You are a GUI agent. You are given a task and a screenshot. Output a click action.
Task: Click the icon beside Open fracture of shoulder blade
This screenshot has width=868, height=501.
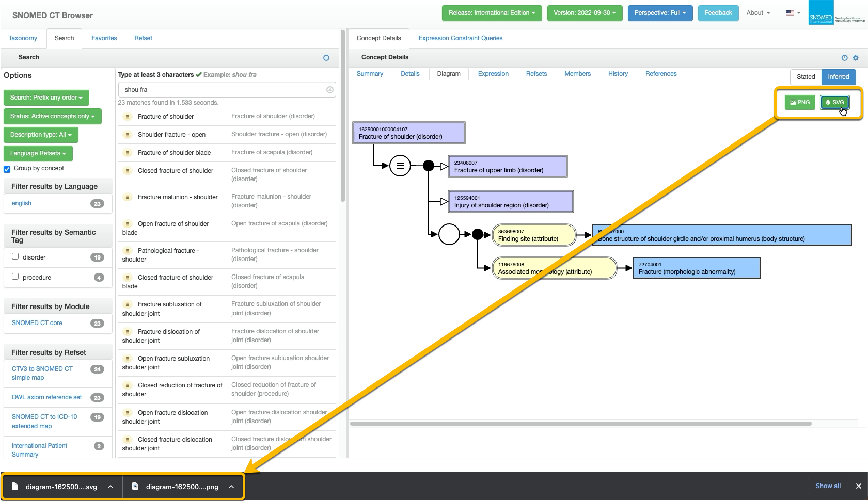pyautogui.click(x=128, y=224)
